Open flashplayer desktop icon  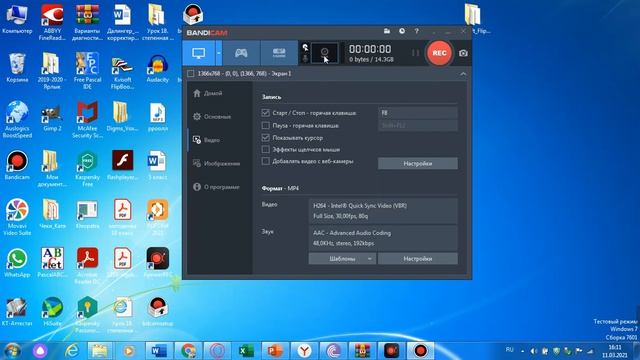(122, 165)
